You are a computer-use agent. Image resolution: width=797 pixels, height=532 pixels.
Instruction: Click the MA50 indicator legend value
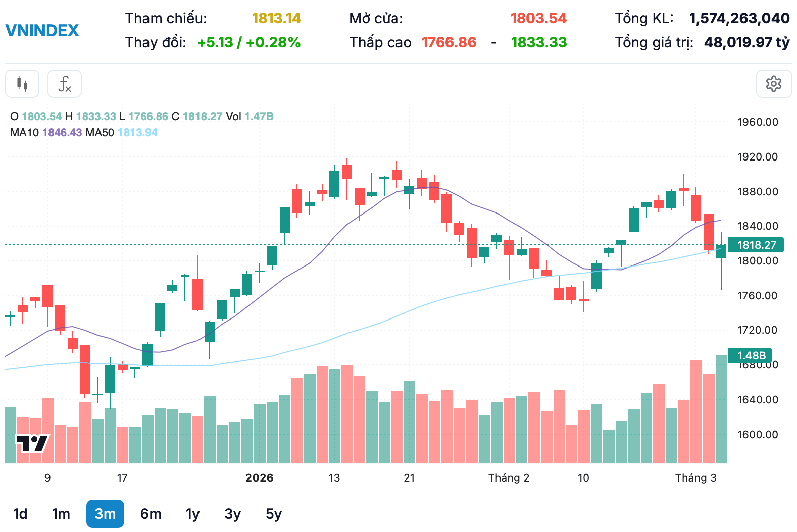[x=137, y=132]
